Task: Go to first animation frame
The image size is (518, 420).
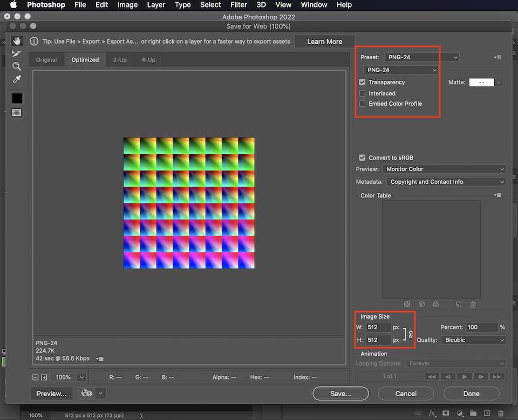Action: (432, 376)
